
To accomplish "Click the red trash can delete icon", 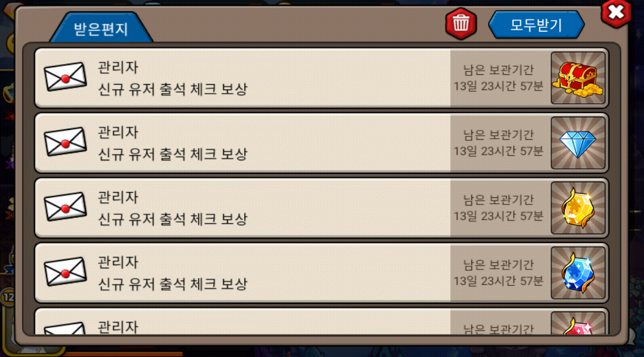I will [x=461, y=23].
